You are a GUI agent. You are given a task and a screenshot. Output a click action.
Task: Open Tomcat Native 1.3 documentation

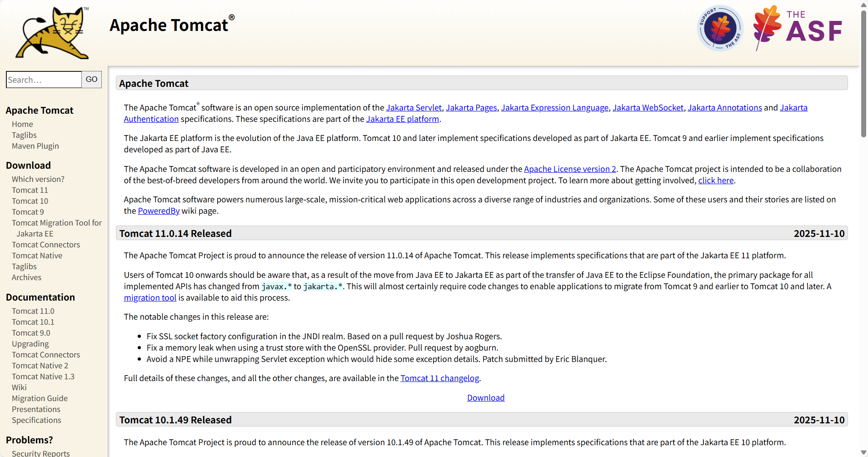click(x=43, y=377)
